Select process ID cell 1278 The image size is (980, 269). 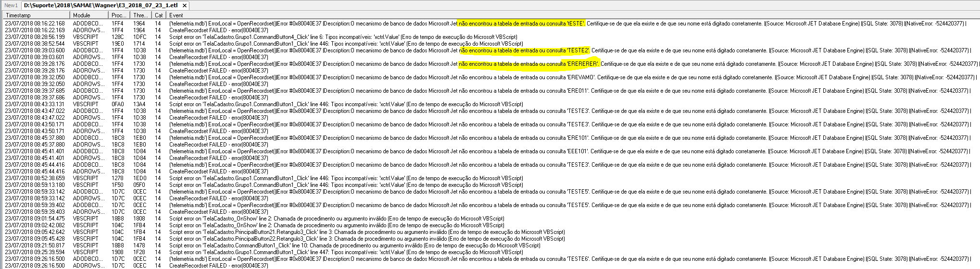[118, 178]
